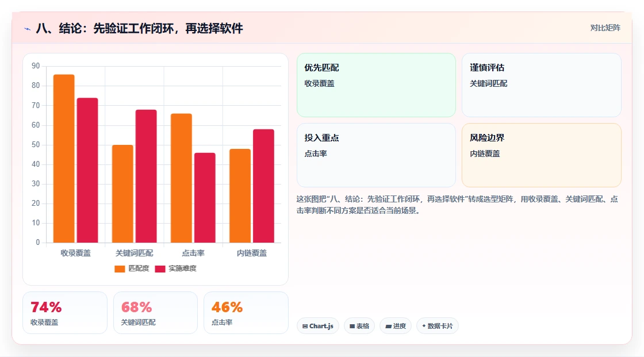644x357 pixels.
Task: Click the heading 八、结论：先验证工作闭环，再选择软件
Action: click(139, 28)
